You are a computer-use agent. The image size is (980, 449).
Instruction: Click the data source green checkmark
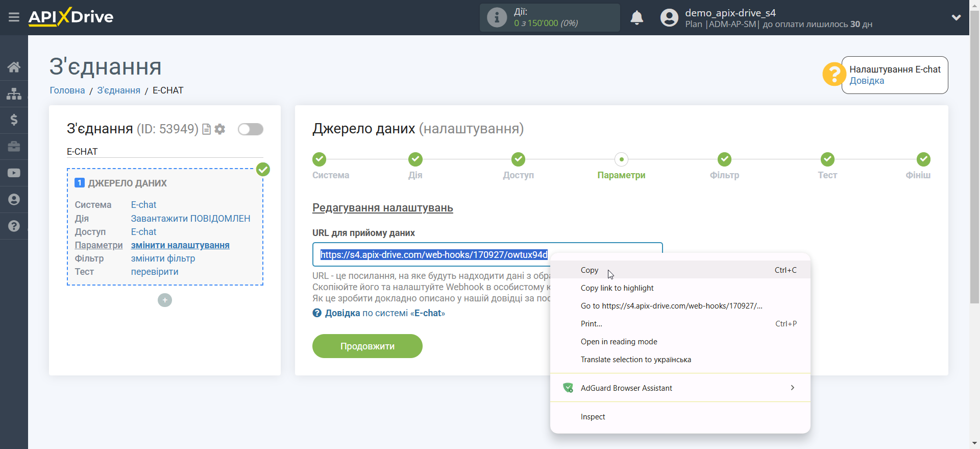[x=263, y=170]
